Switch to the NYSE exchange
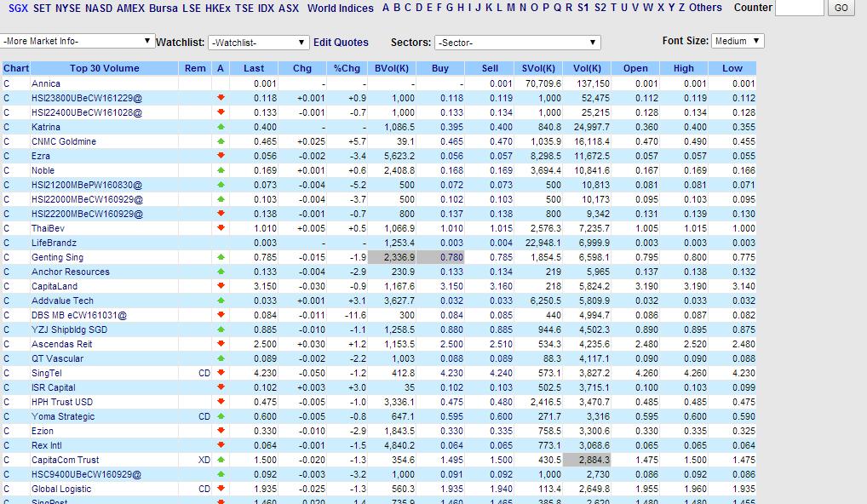This screenshot has width=867, height=504. point(68,9)
